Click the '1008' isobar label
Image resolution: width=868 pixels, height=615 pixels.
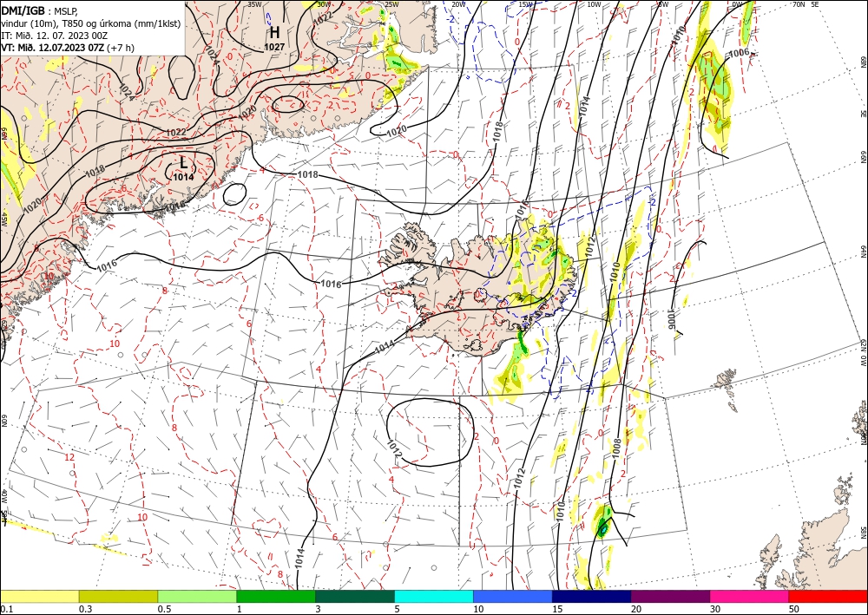[x=616, y=448]
